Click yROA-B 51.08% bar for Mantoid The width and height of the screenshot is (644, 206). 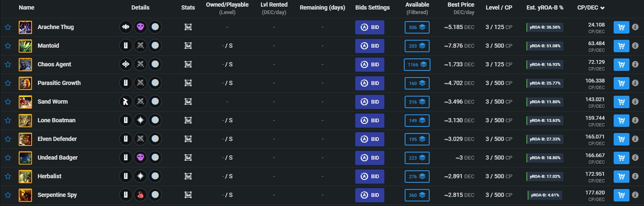(x=545, y=46)
